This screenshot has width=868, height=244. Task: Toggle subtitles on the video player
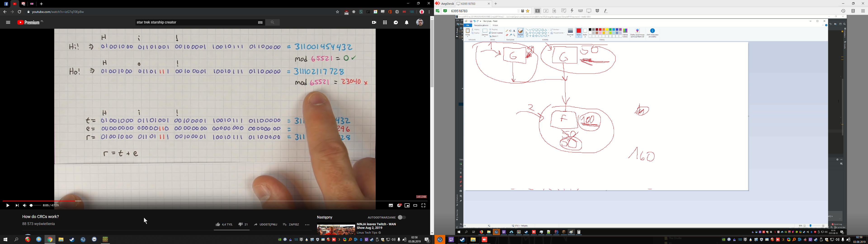tap(391, 206)
